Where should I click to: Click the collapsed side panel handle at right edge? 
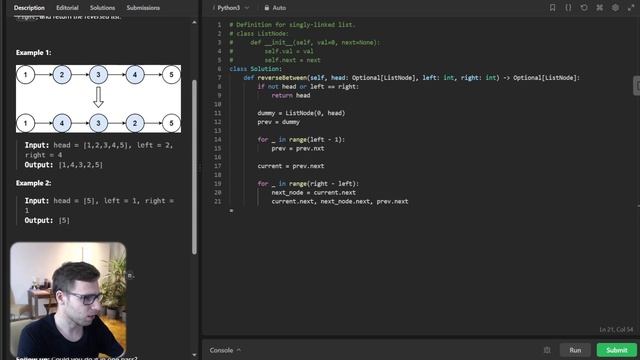[x=636, y=86]
